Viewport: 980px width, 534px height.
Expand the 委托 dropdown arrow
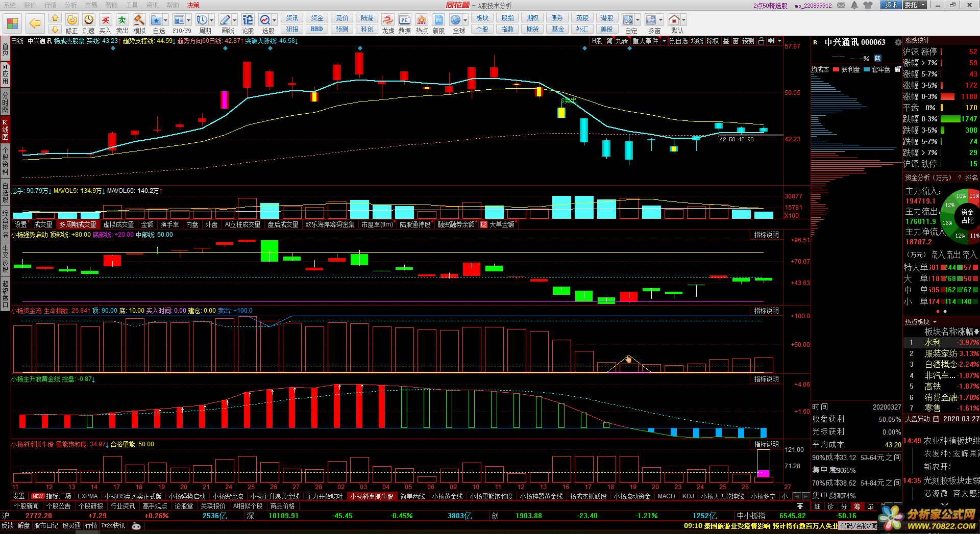coord(922,5)
